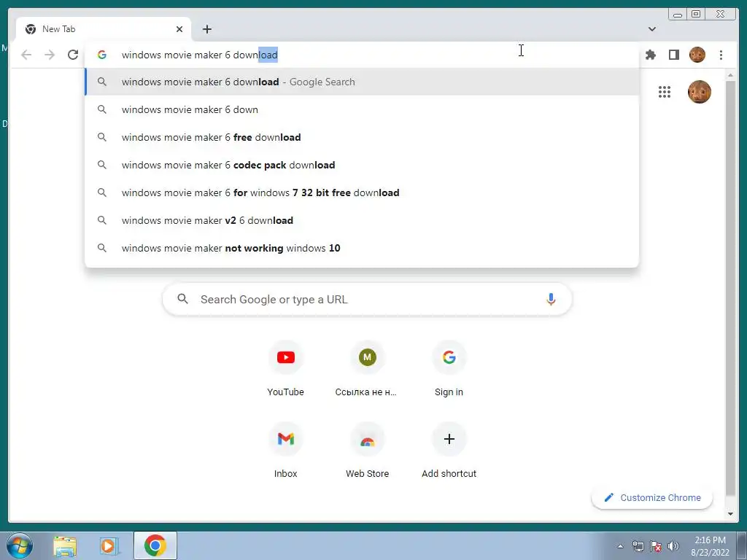Screen dimensions: 747x560
Task: Open Google account avatar on page
Action: (x=700, y=92)
